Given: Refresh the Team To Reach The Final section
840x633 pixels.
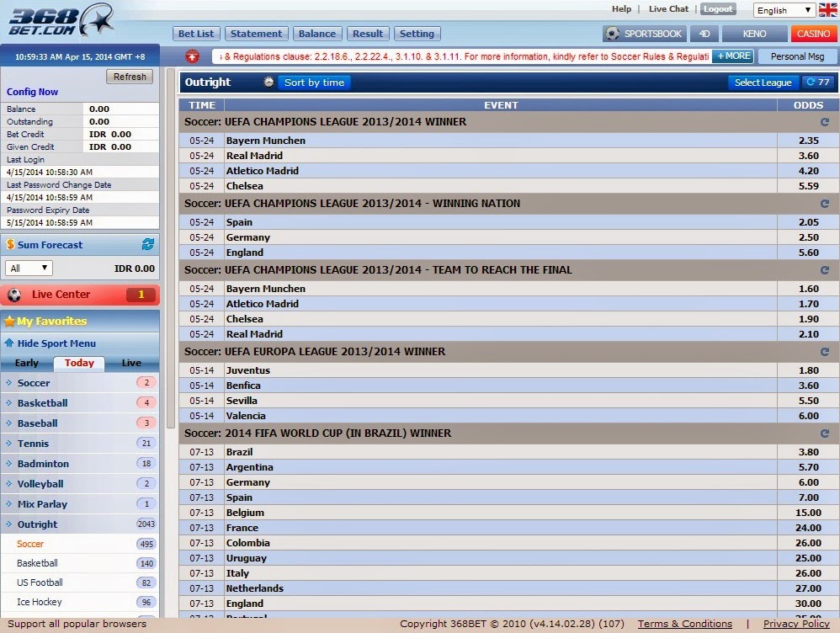Looking at the screenshot, I should 825,270.
